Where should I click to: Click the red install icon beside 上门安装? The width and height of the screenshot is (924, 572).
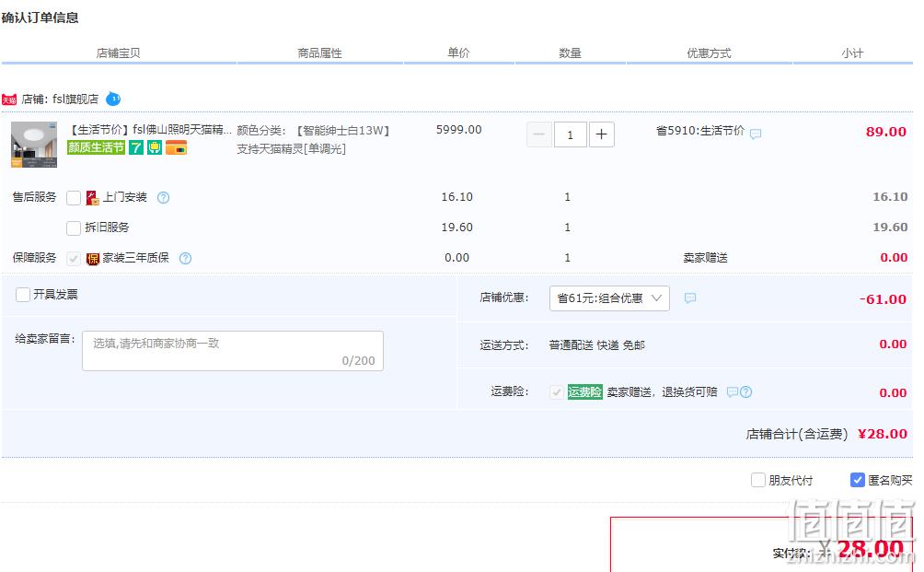[93, 197]
